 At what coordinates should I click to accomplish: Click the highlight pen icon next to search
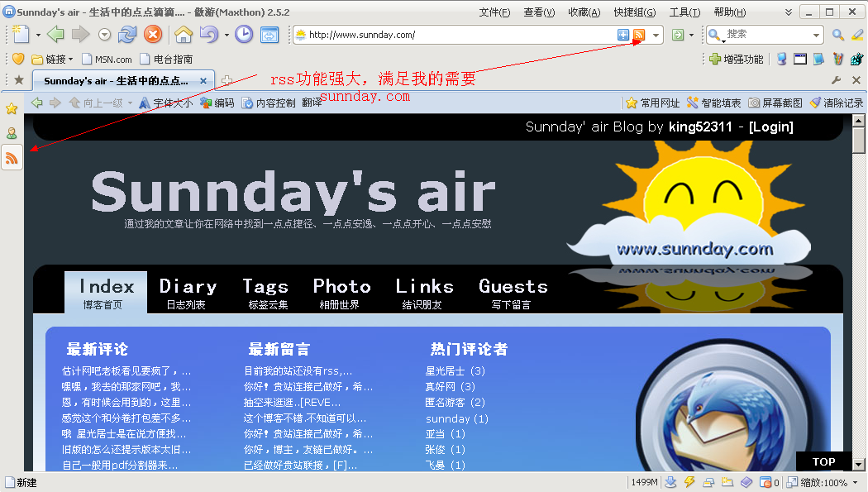click(857, 35)
